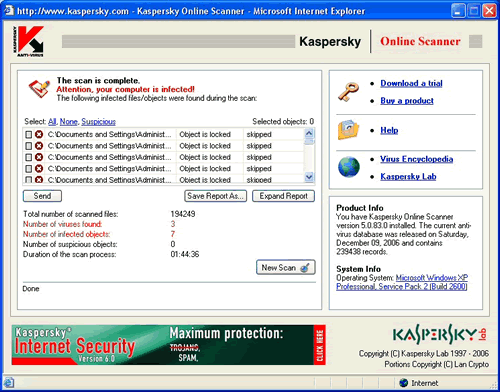Open the Virus Encyclopedia link
Screen dimensions: 500x392
tap(416, 159)
